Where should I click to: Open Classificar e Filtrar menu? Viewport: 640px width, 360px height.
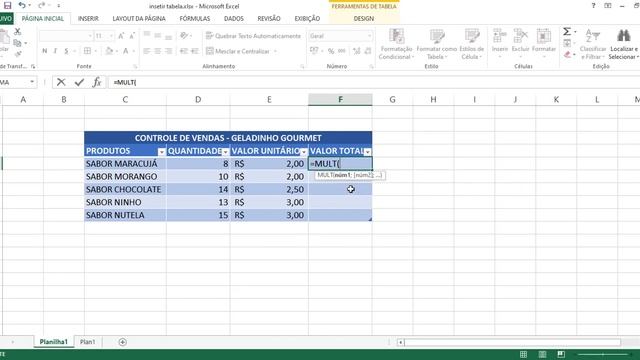[593, 44]
